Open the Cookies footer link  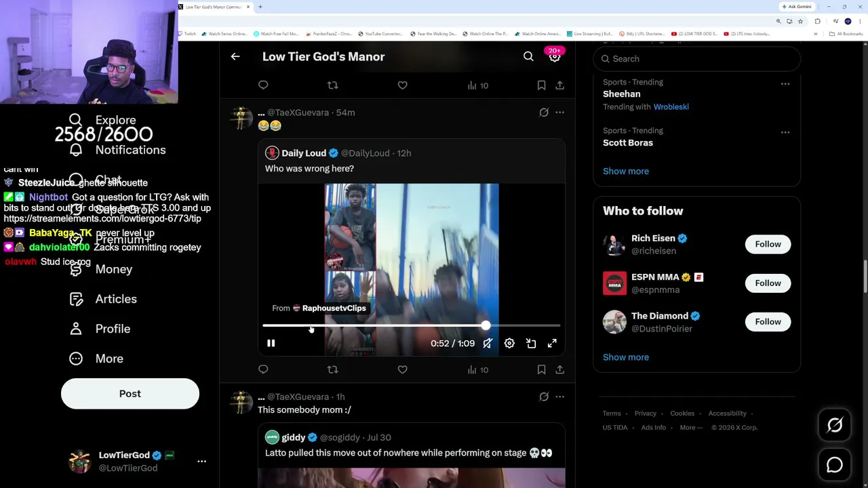click(x=682, y=413)
